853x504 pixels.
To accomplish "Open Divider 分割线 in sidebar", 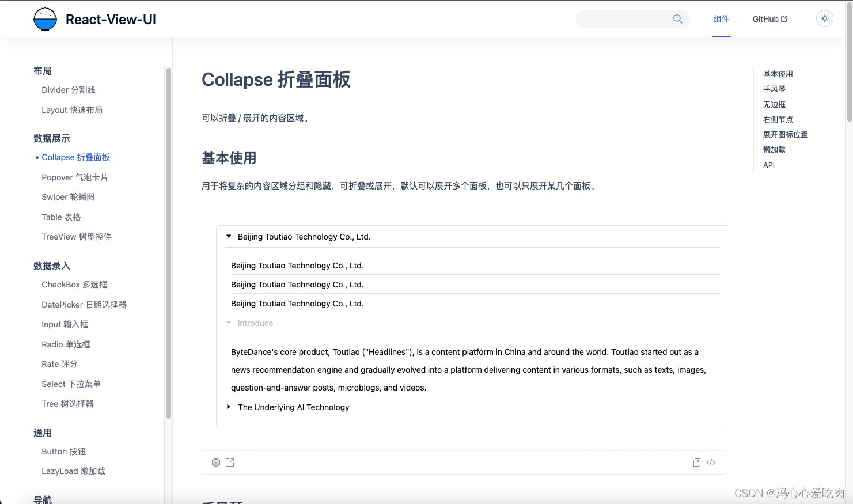I will pyautogui.click(x=69, y=90).
